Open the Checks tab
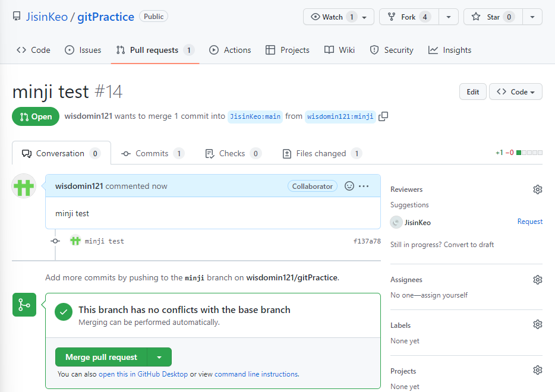 pos(233,153)
